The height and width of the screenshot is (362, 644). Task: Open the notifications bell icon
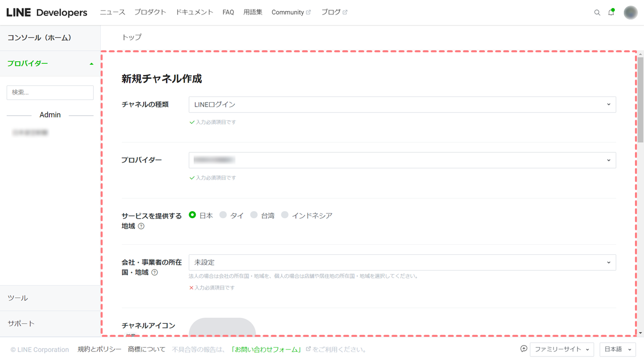611,13
